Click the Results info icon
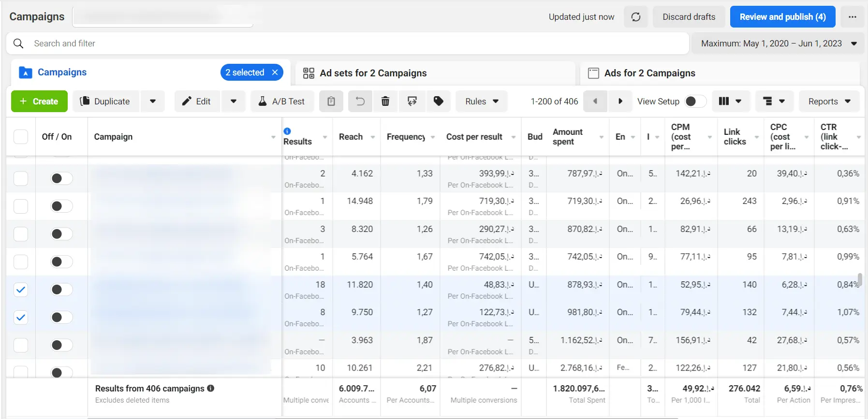 287,131
